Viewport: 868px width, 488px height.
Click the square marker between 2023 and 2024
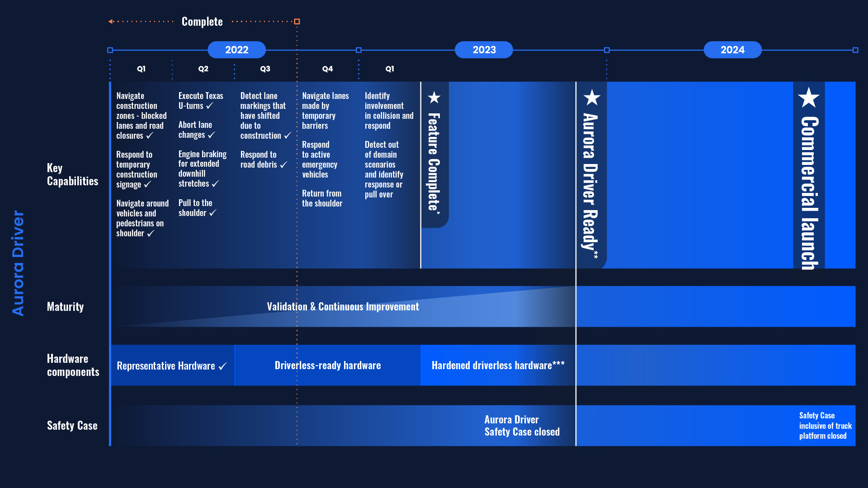click(x=607, y=50)
